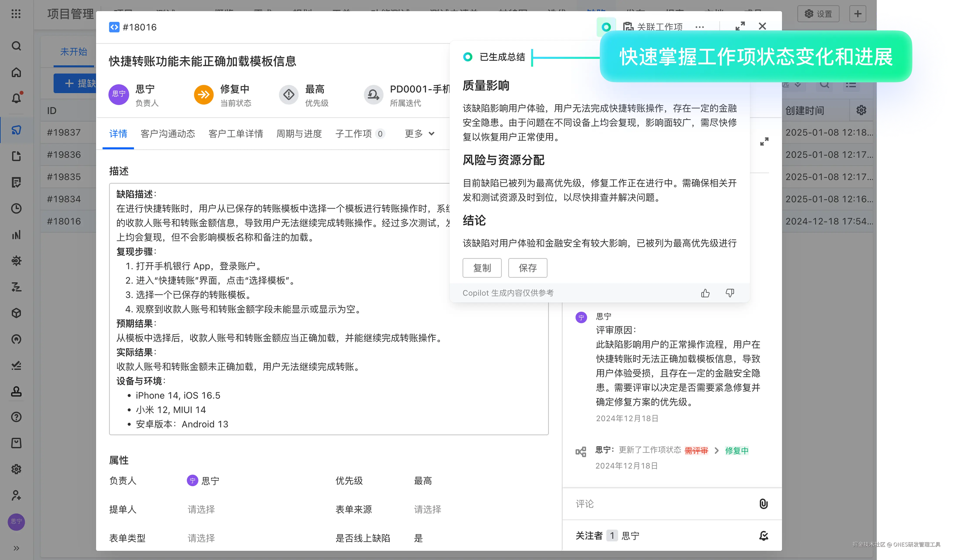Viewport: 953px width, 560px height.
Task: Open table column settings gear icon
Action: (x=861, y=110)
